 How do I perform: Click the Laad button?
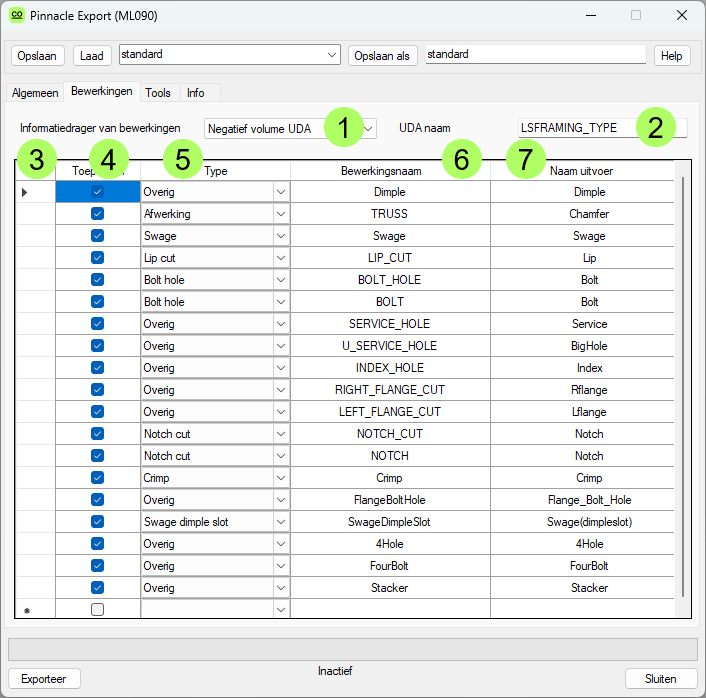92,56
